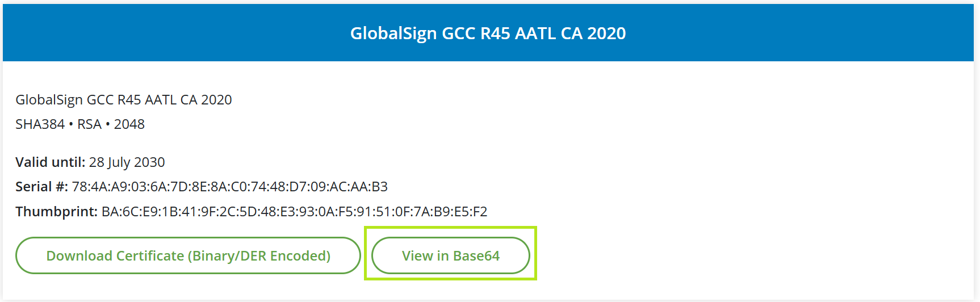Select the 28 July 2030 expiry date
Viewport: 980px width, 302px height.
pyautogui.click(x=127, y=162)
